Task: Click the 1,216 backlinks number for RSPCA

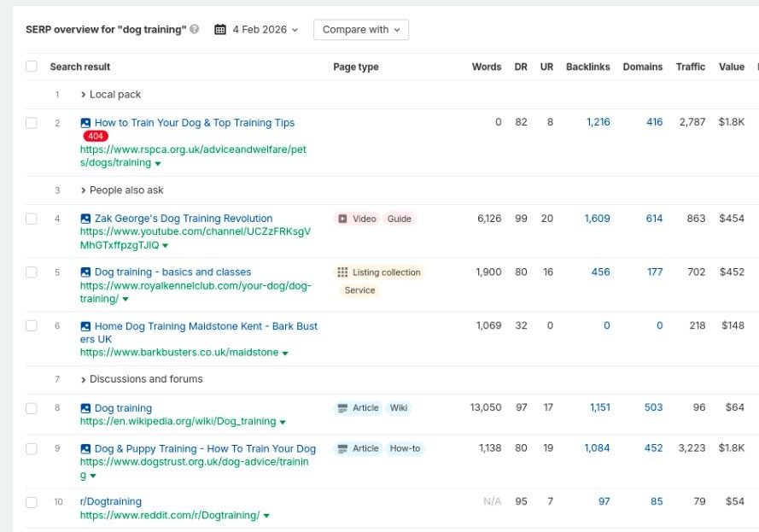Action: coord(598,123)
